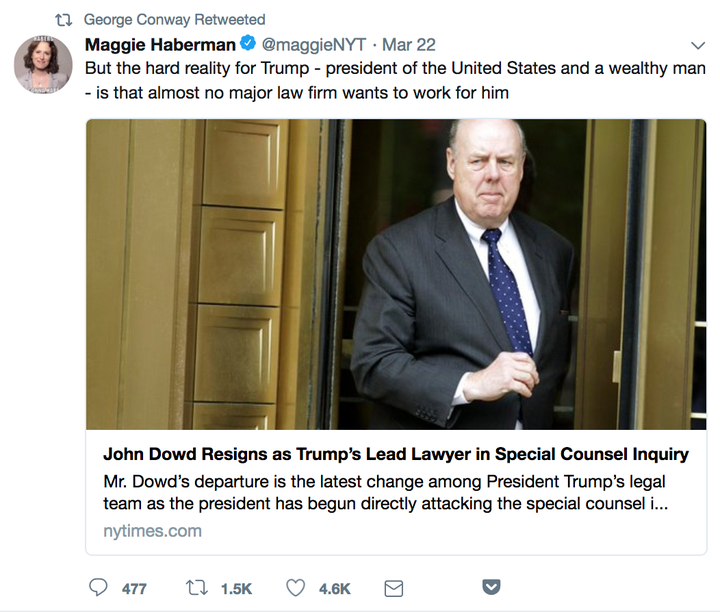Click the nytimes.com source link
The height and width of the screenshot is (612, 720).
152,531
